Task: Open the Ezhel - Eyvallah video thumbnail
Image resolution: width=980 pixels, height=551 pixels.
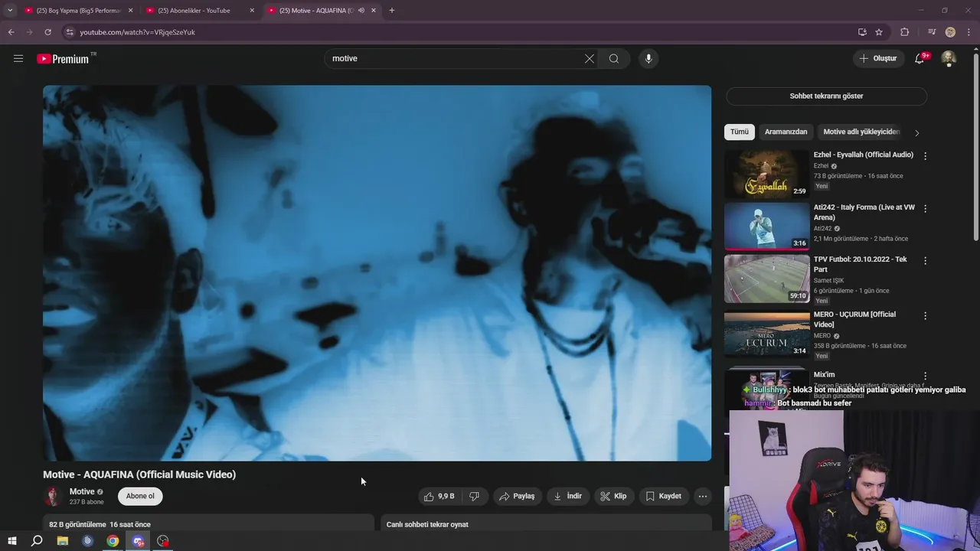Action: (x=767, y=174)
